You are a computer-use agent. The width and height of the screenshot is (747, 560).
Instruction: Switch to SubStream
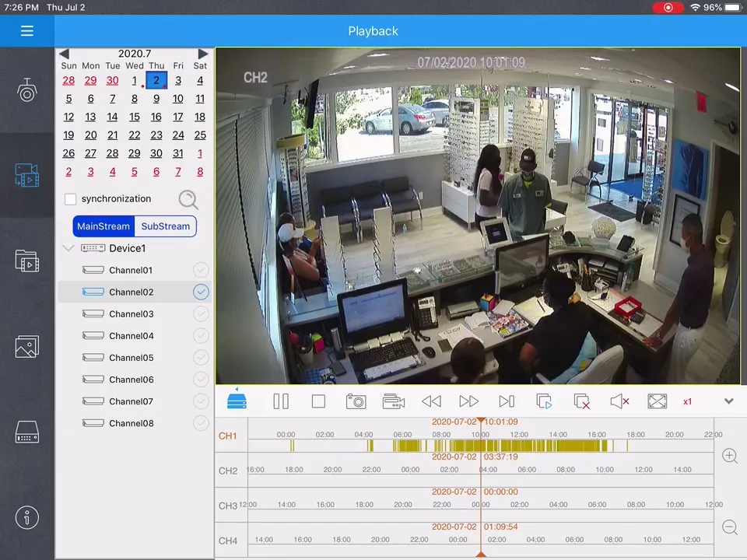point(165,226)
